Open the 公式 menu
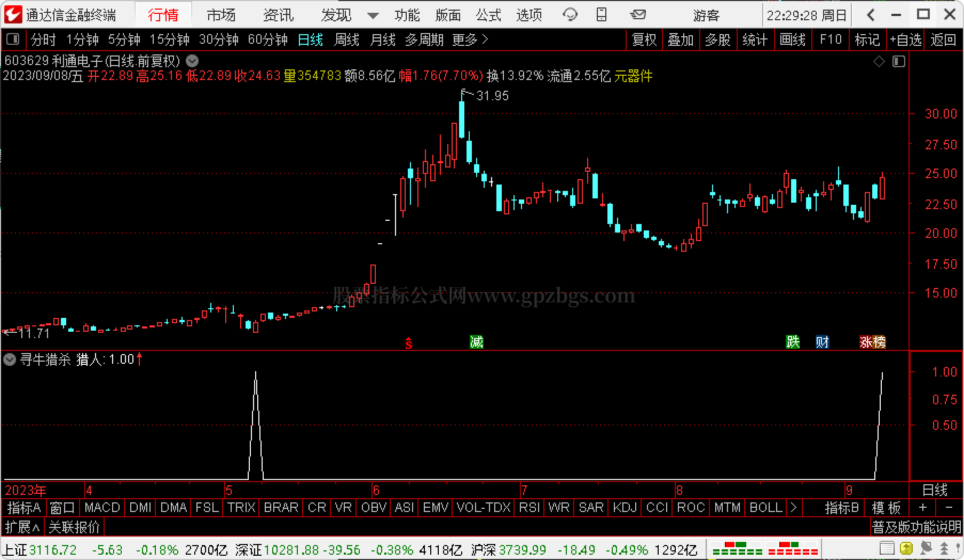Screen dimensions: 964x560 click(488, 15)
